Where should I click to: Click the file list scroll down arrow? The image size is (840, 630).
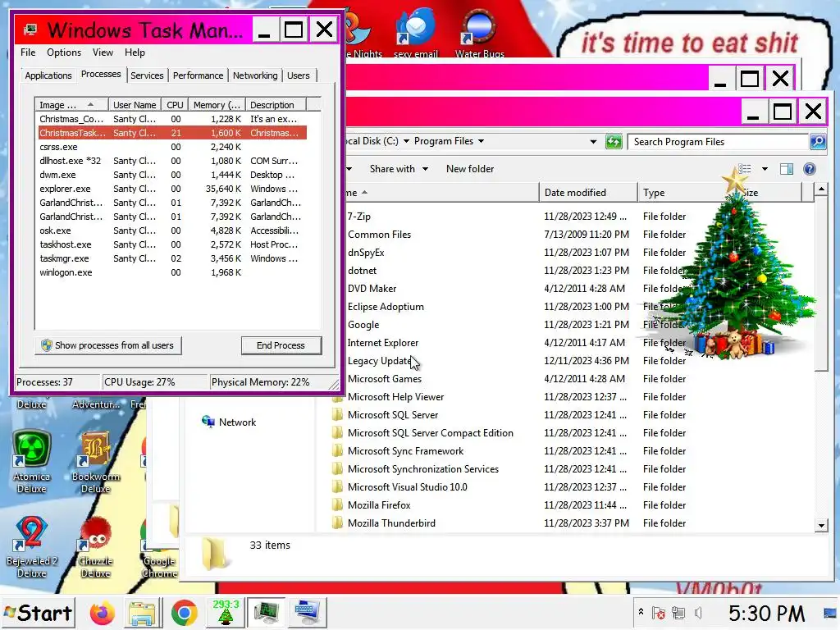(x=821, y=526)
